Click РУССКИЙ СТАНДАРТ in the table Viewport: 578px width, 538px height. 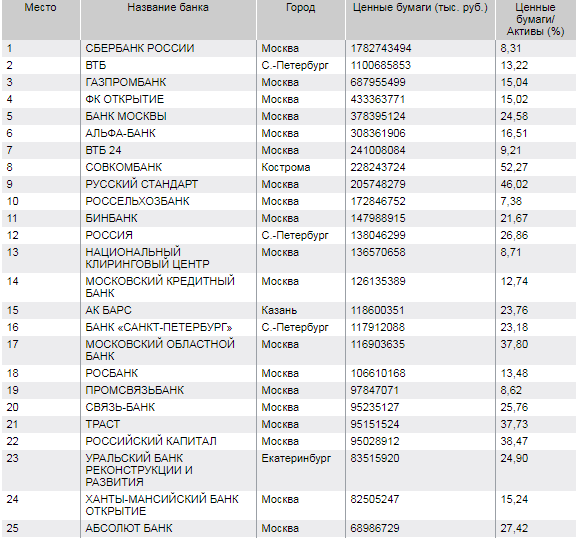(142, 184)
